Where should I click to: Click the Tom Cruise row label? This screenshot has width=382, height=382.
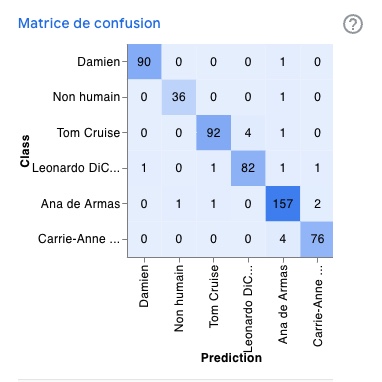[88, 133]
